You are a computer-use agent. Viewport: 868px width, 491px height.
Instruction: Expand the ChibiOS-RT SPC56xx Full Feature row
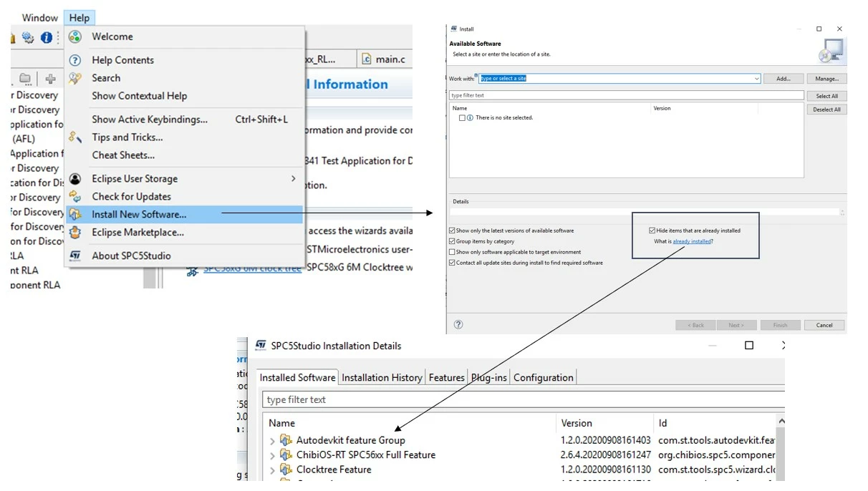[272, 456]
